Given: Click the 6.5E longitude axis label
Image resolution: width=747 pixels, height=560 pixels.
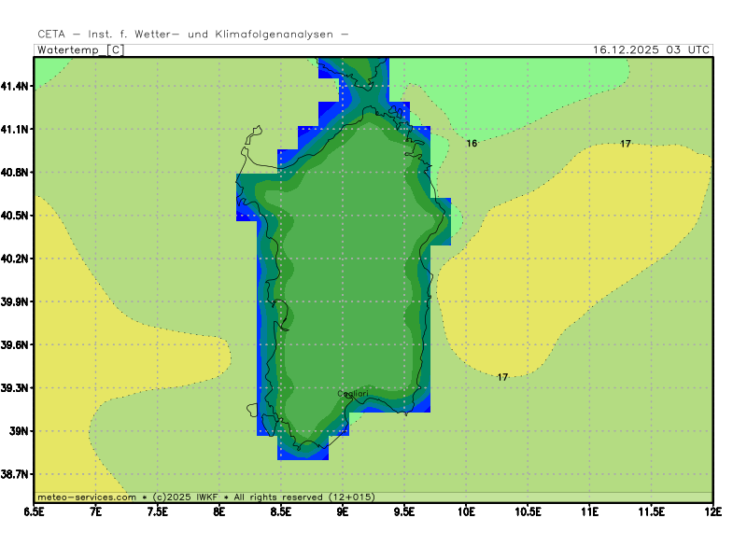Looking at the screenshot, I should coord(35,511).
